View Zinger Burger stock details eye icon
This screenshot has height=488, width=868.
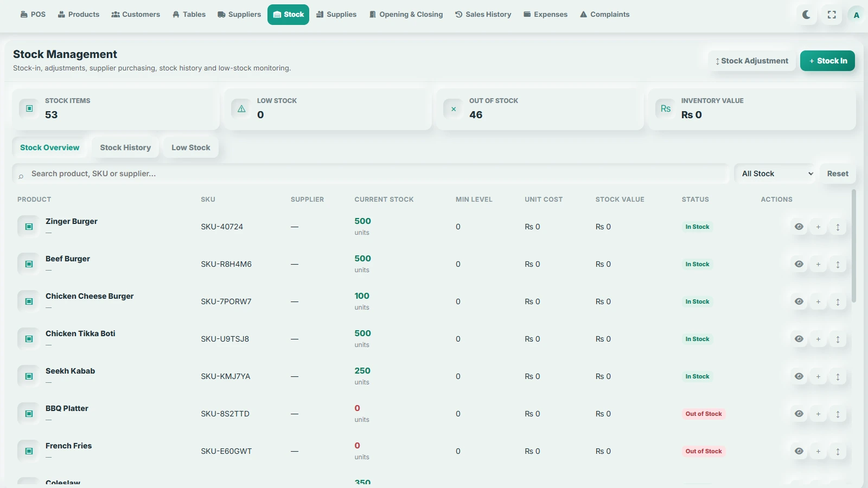click(x=799, y=227)
